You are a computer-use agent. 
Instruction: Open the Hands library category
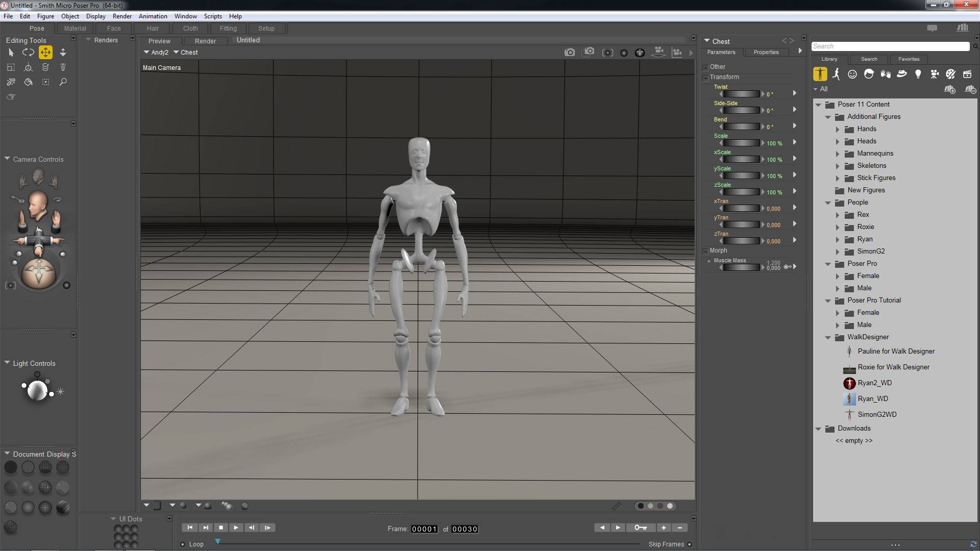click(885, 74)
